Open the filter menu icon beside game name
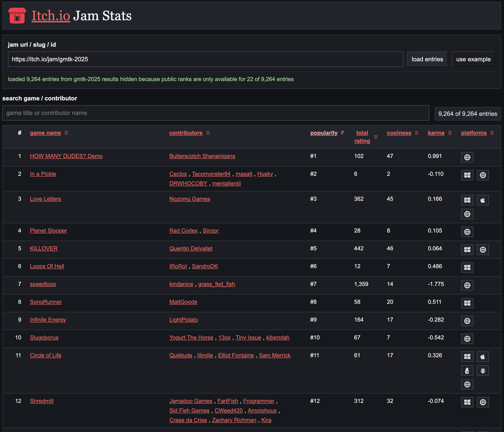Image resolution: width=504 pixels, height=432 pixels. (x=66, y=133)
